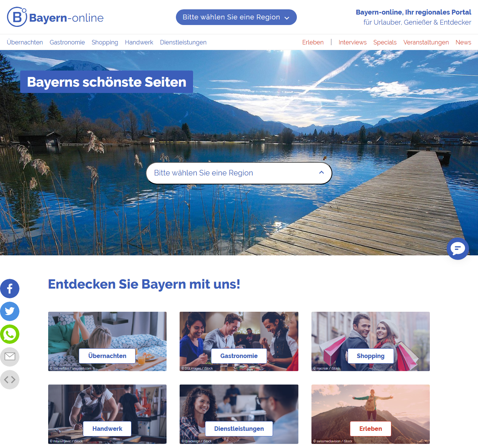478x448 pixels.
Task: Click the Bayern-online logo
Action: coord(55,17)
